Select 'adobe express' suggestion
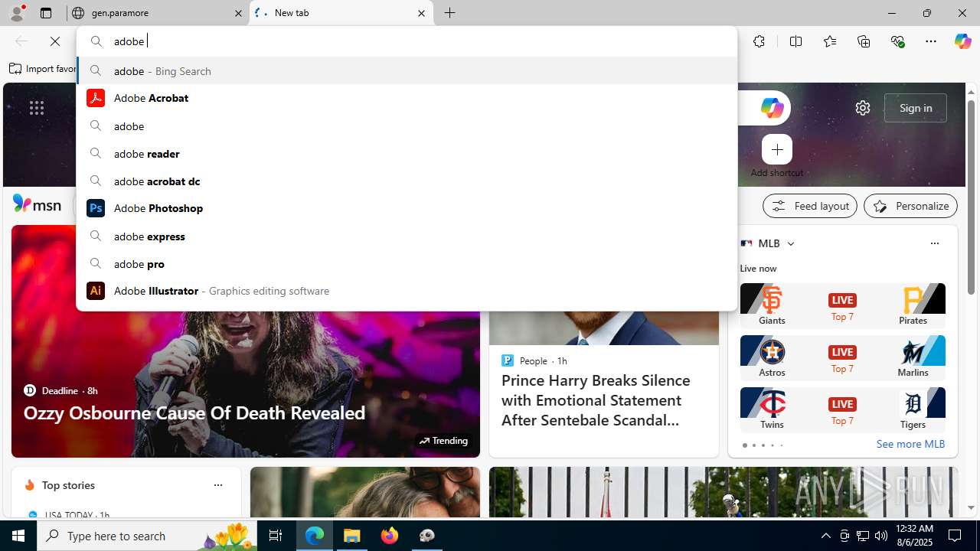 tap(407, 236)
